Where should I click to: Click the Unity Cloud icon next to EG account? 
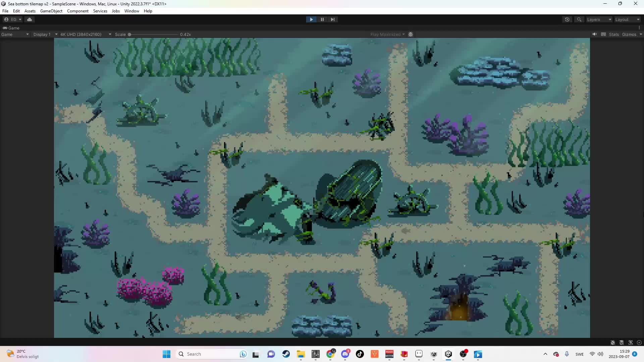[30, 19]
